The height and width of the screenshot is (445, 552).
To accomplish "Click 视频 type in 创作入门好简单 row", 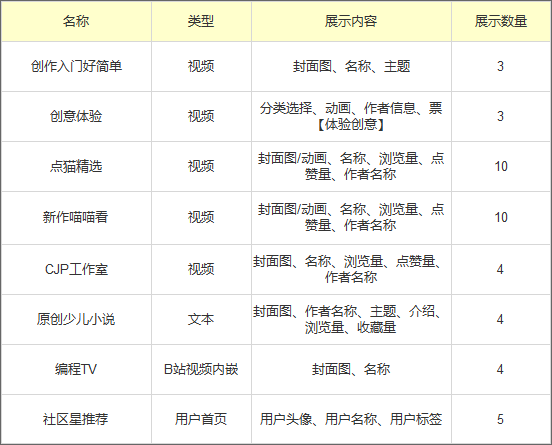I will tap(201, 67).
